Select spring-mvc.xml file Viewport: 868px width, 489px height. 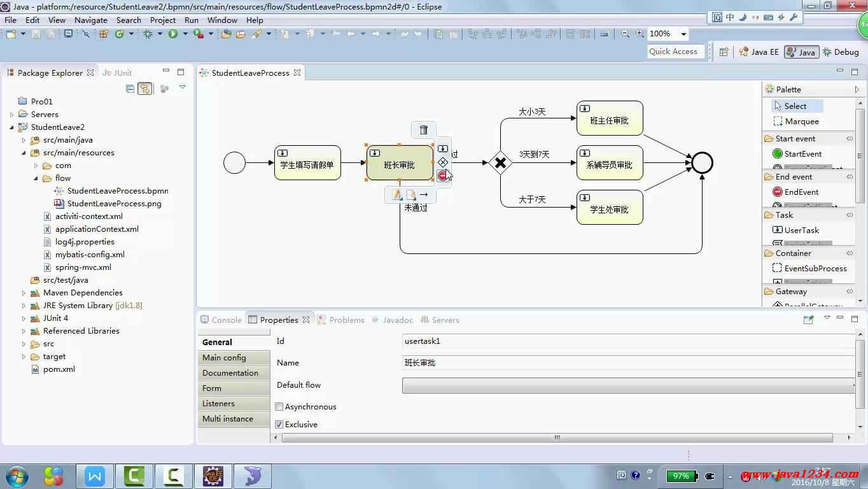point(83,267)
